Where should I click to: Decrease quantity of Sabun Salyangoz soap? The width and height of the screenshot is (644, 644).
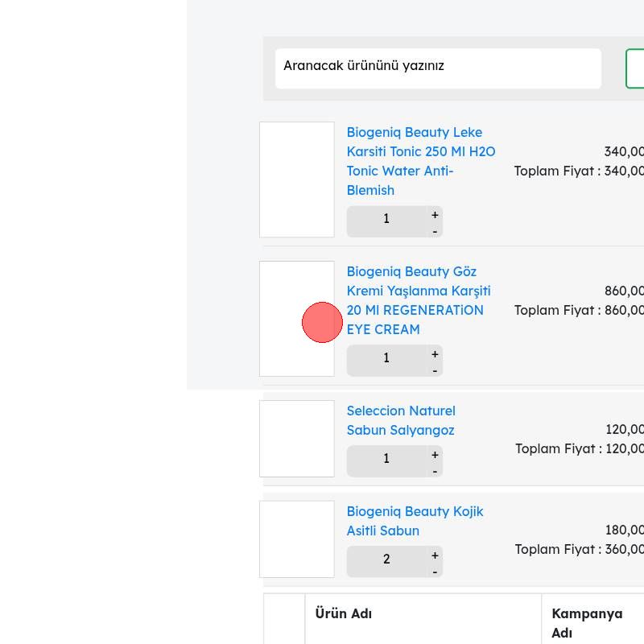(435, 471)
